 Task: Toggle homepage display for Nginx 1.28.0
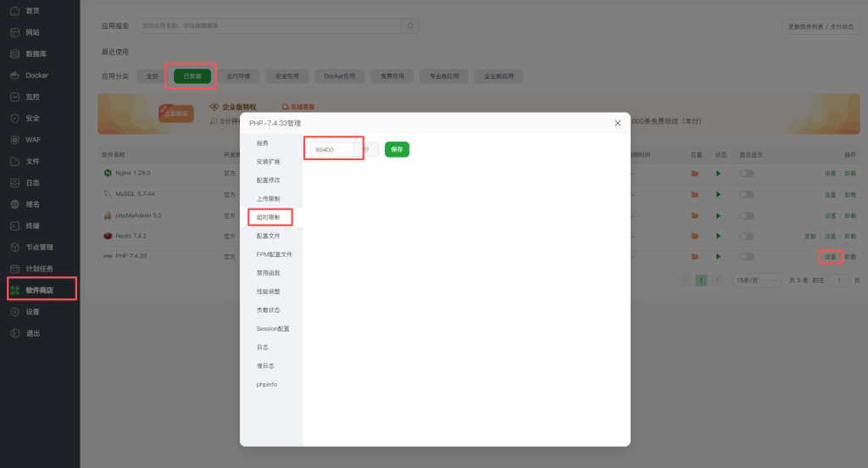tap(746, 173)
